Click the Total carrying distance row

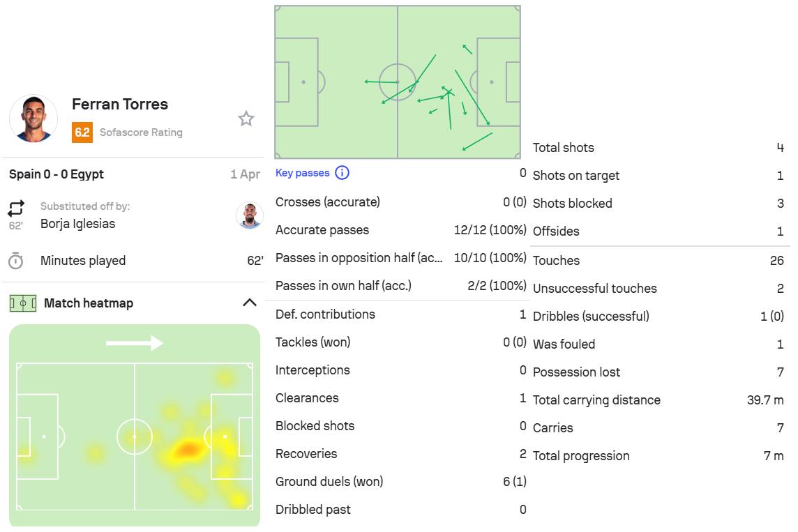click(658, 400)
